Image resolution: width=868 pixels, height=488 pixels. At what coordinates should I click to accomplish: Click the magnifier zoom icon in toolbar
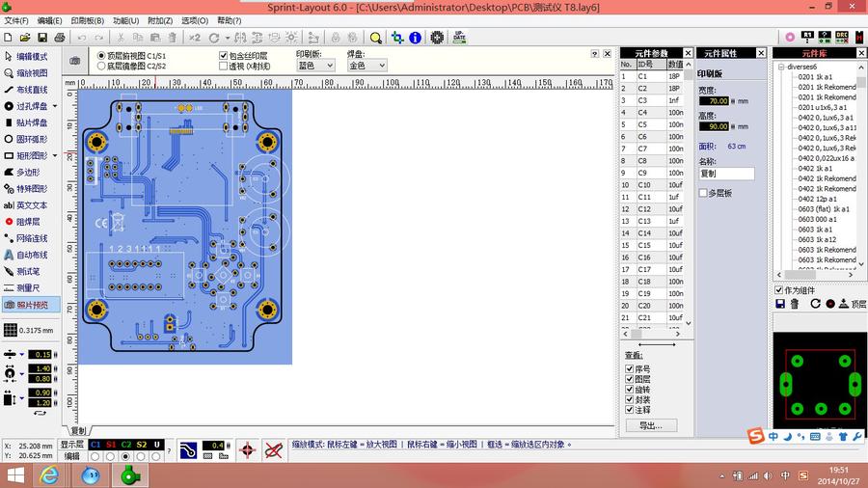point(376,38)
